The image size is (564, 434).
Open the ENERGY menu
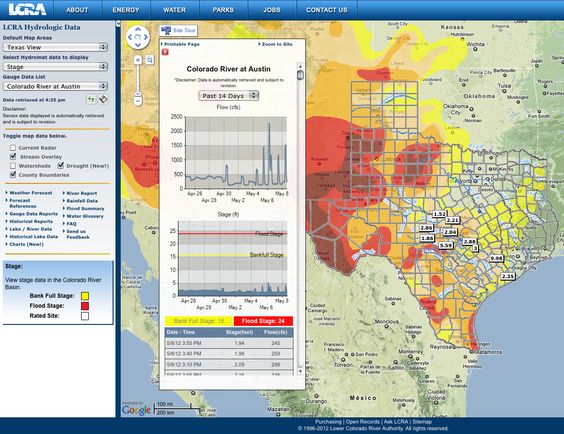tap(126, 10)
